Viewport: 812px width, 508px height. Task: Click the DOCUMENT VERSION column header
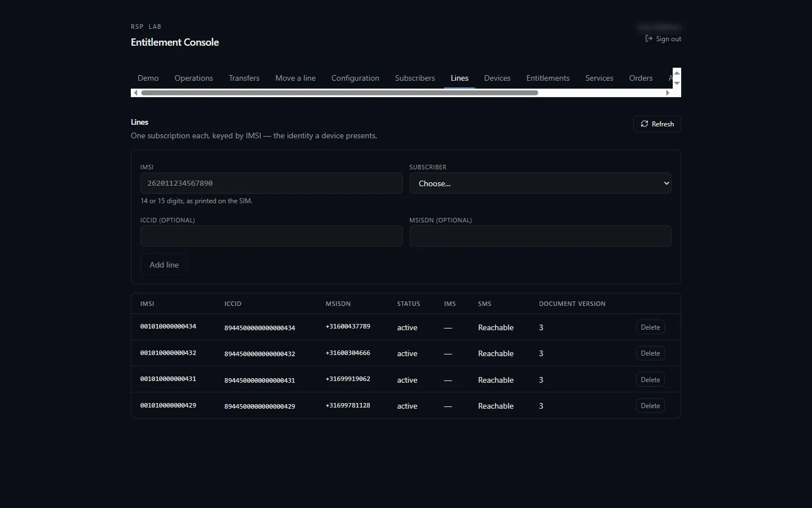click(x=572, y=304)
